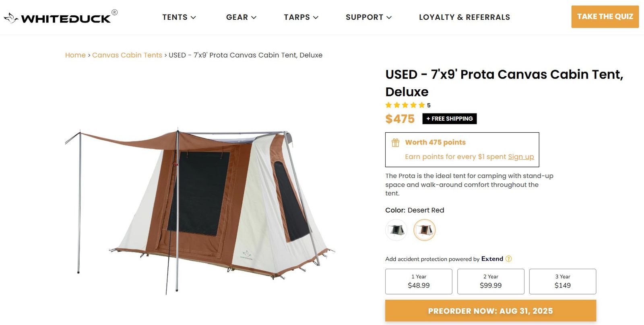This screenshot has height=325, width=644.
Task: Click the Take the Quiz button
Action: tap(605, 16)
